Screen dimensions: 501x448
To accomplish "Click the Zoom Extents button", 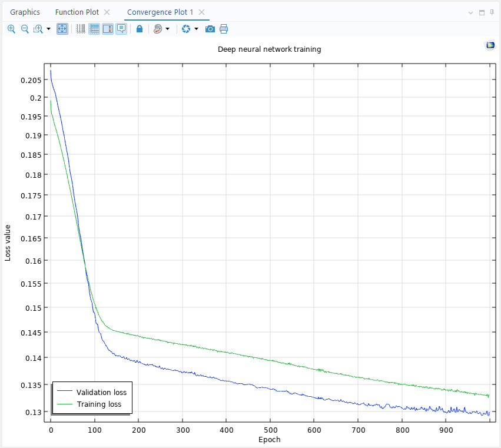I will (62, 29).
